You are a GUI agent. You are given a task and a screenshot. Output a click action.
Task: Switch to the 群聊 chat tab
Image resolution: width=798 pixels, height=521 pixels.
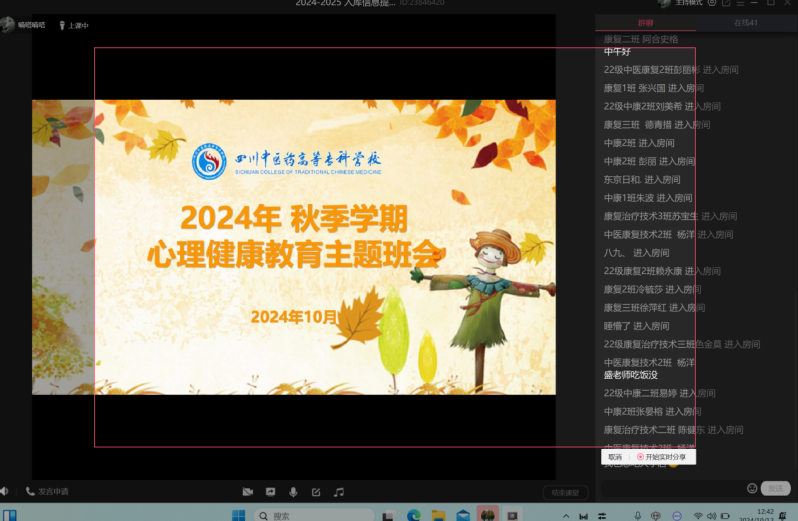[x=646, y=22]
